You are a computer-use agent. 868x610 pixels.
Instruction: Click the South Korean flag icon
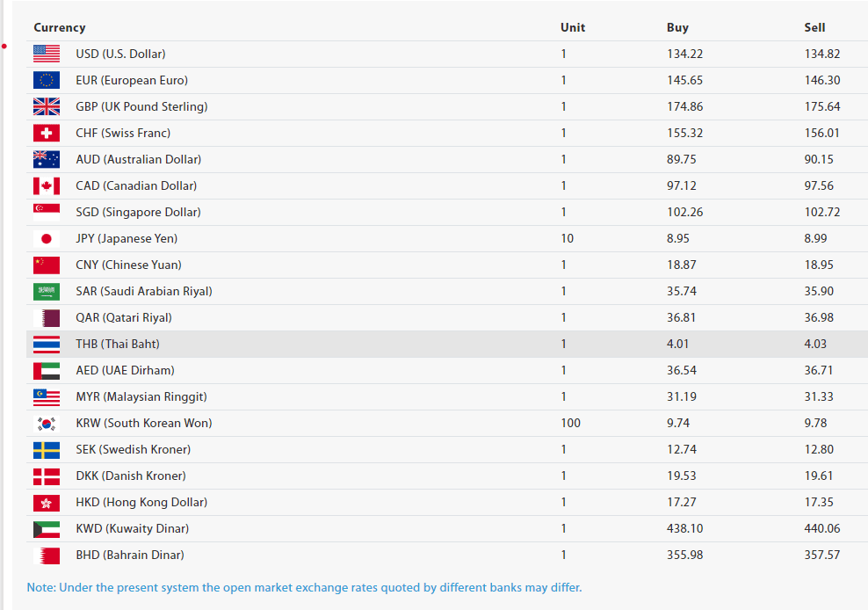click(47, 423)
